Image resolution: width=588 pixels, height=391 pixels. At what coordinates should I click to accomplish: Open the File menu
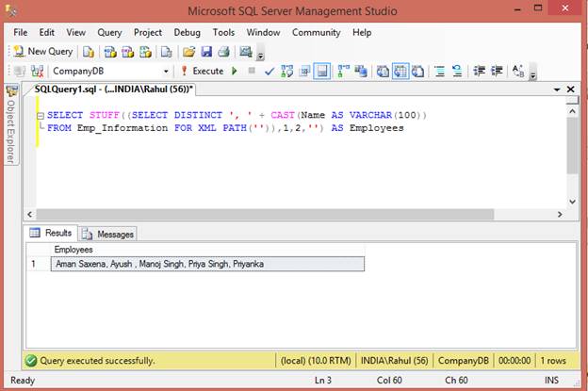tap(20, 33)
